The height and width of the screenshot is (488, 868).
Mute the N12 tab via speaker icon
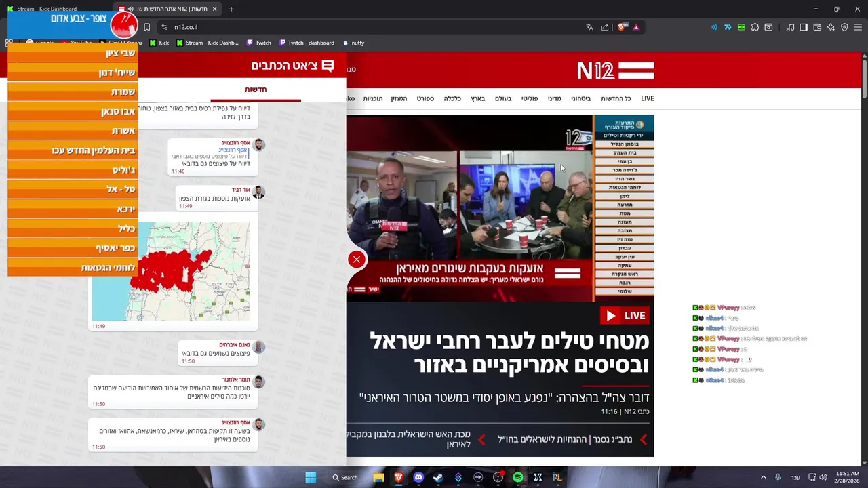[x=130, y=9]
